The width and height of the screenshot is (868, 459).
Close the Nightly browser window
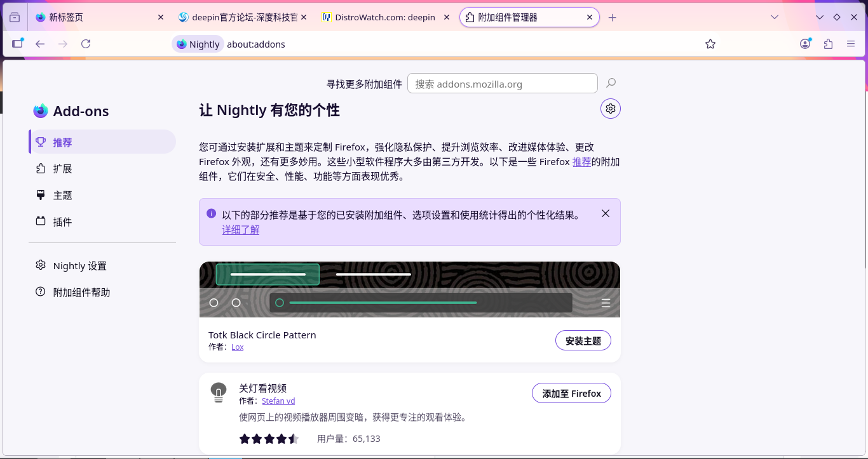(x=854, y=18)
